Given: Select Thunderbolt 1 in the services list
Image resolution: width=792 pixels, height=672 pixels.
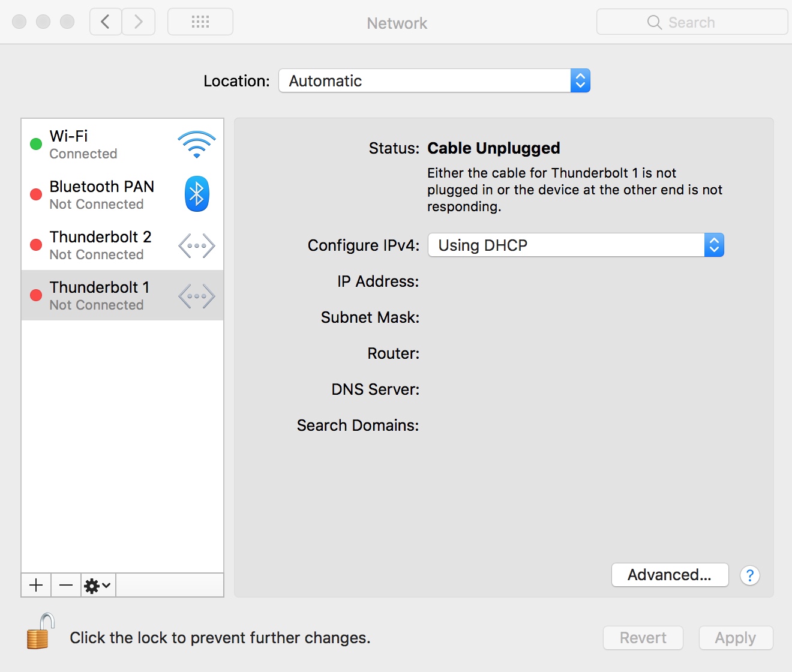Looking at the screenshot, I should 99,295.
